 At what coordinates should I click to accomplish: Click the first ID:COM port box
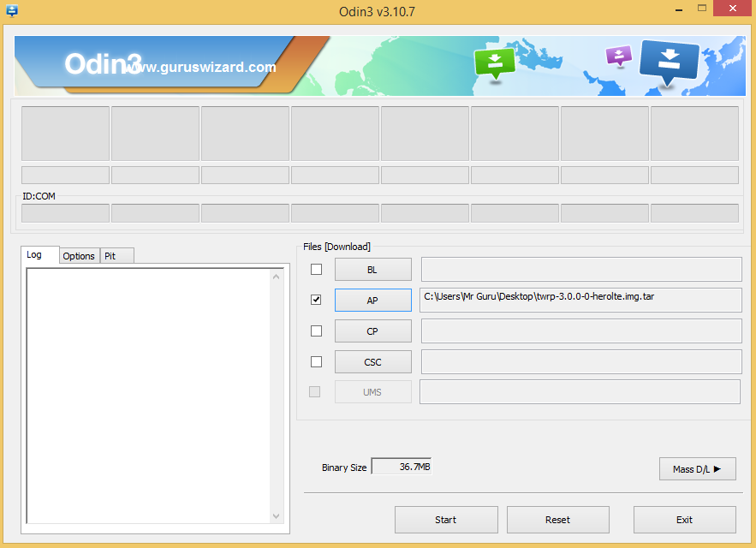tap(66, 213)
